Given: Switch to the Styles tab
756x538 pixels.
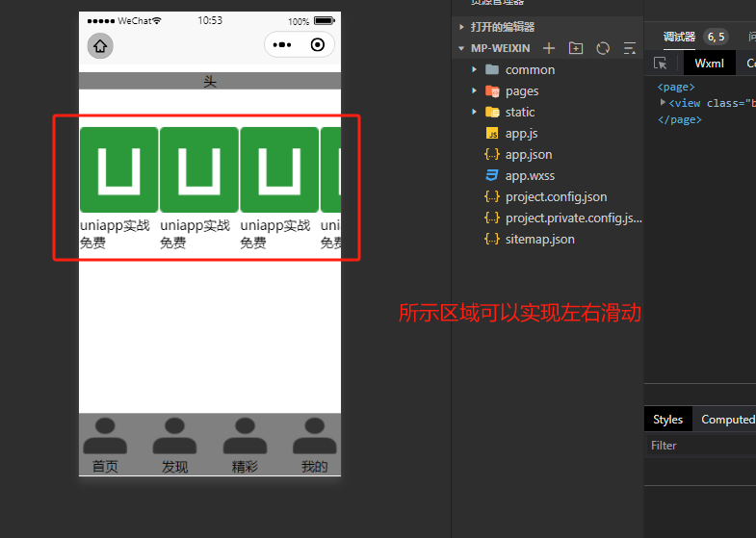Looking at the screenshot, I should click(x=667, y=420).
